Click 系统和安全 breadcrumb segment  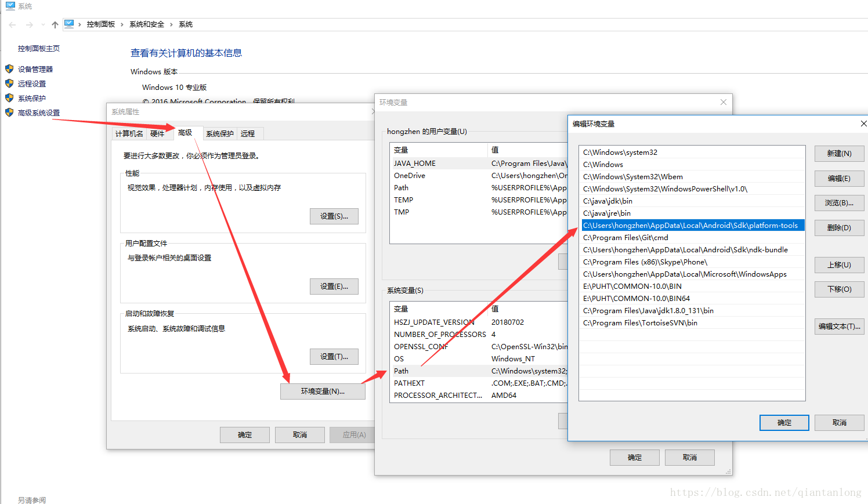147,24
